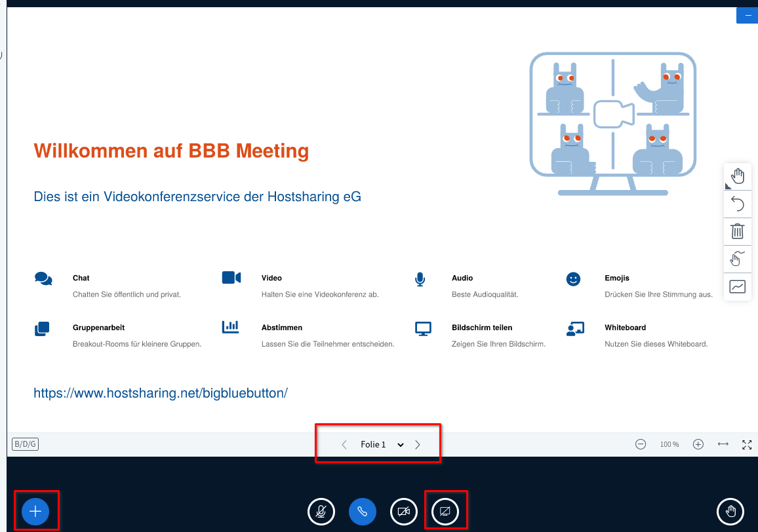Click the Whiteboard presenter icon
The image size is (758, 532).
pos(575,329)
